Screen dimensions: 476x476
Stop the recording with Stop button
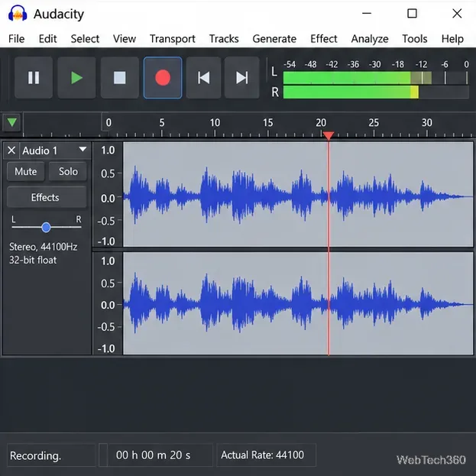[120, 78]
